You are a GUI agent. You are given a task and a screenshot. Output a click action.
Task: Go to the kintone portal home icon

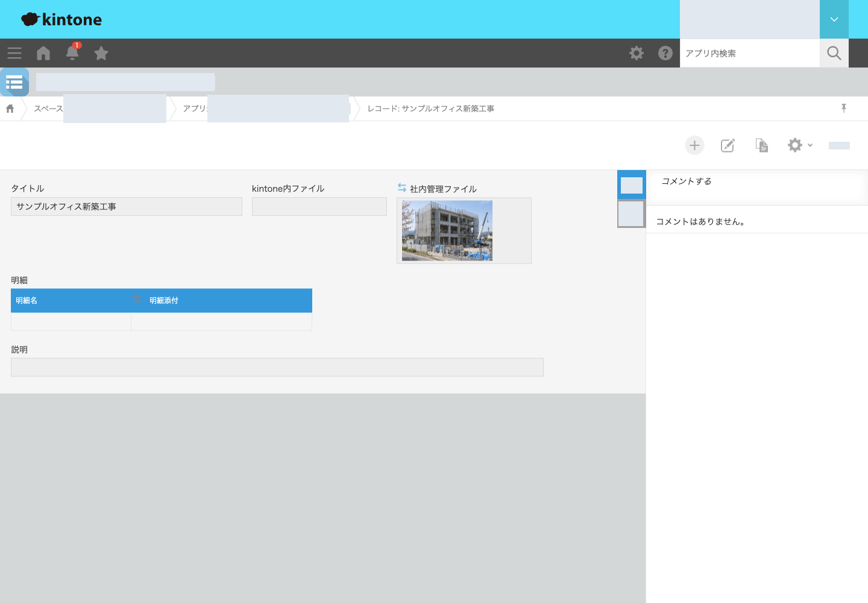tap(43, 53)
